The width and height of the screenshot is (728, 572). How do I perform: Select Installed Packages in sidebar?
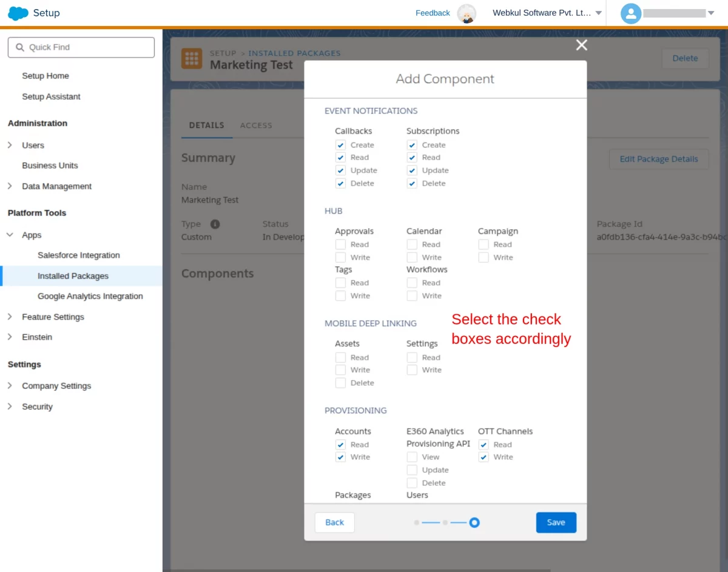(x=81, y=276)
